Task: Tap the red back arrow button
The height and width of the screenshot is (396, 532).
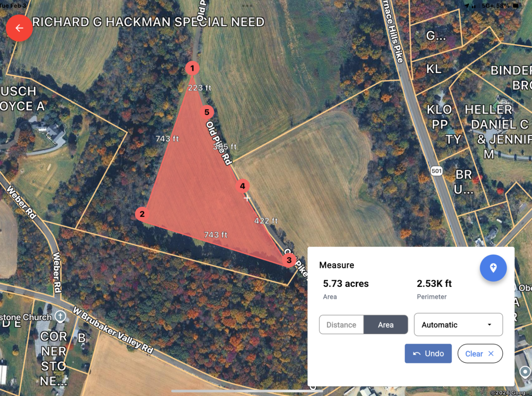Action: 19,28
